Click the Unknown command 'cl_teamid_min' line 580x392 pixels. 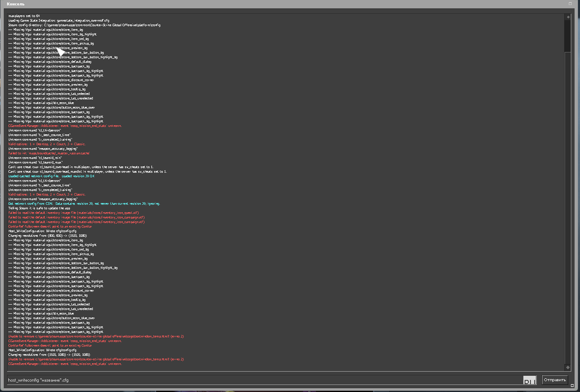(x=35, y=158)
